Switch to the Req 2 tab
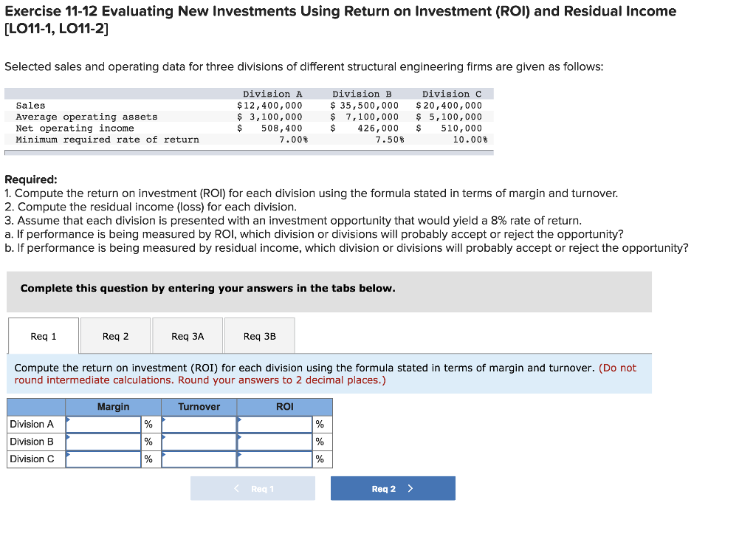The width and height of the screenshot is (756, 542). click(114, 335)
